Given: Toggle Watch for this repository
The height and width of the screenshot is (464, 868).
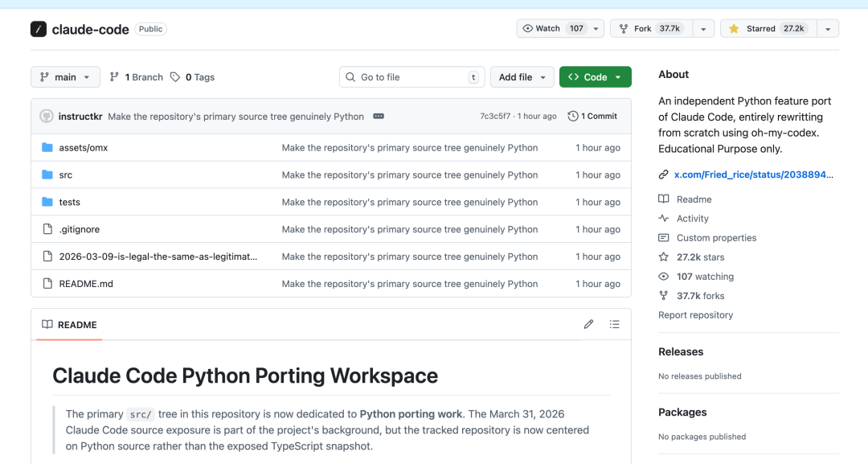Looking at the screenshot, I should (552, 29).
